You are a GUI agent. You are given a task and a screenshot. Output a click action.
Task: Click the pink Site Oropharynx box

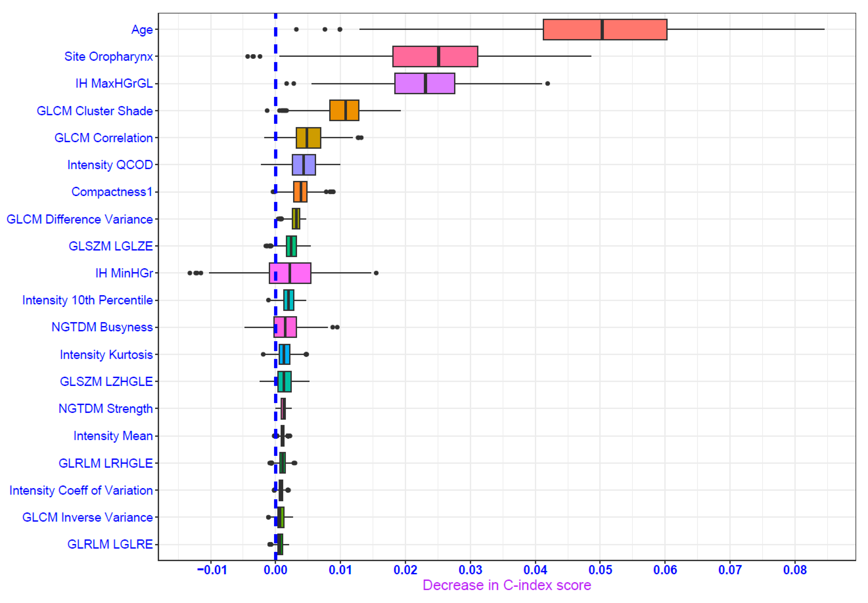435,56
